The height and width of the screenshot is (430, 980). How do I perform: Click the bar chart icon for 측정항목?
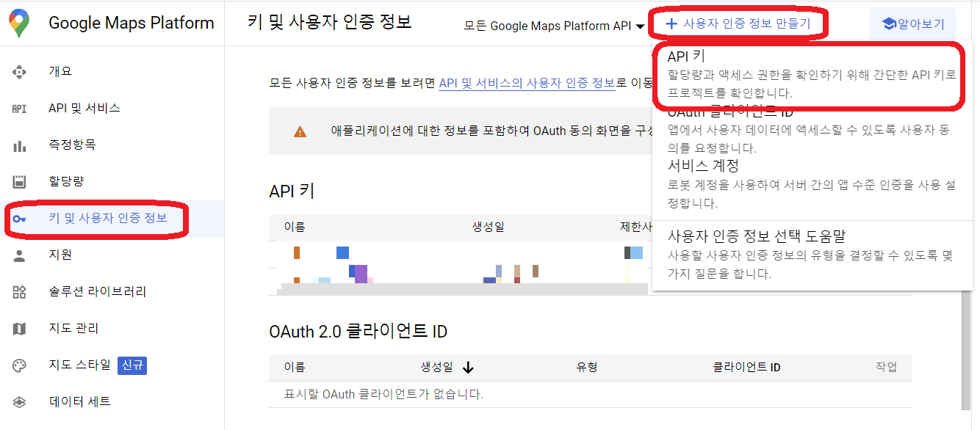(x=20, y=145)
